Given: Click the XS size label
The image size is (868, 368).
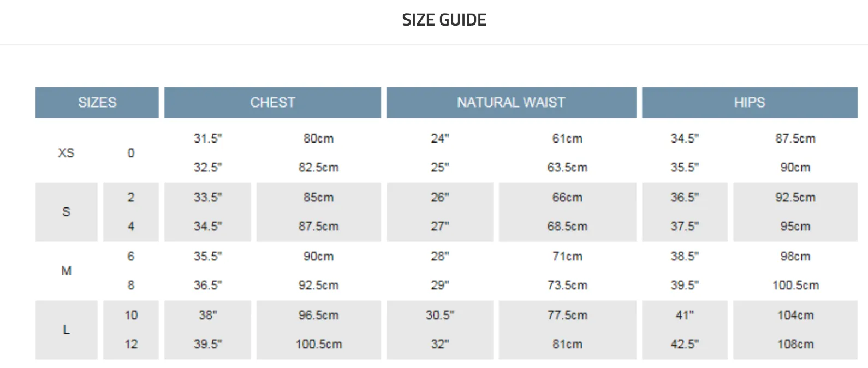Looking at the screenshot, I should [x=66, y=153].
